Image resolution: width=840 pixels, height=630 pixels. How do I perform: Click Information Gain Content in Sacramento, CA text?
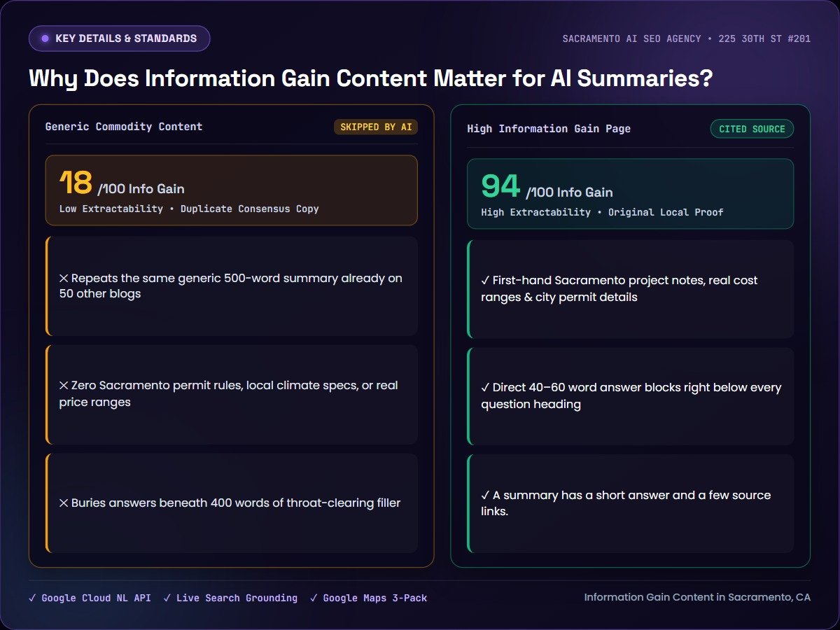[x=697, y=597]
